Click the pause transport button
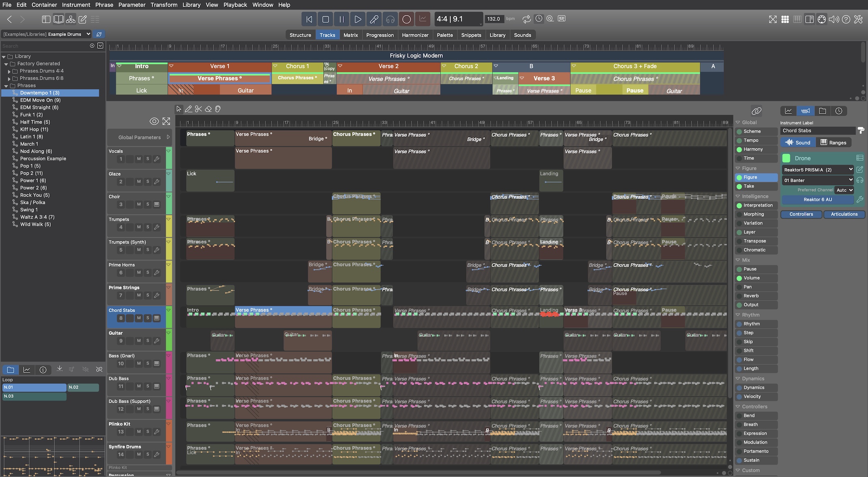The image size is (868, 477). (x=342, y=19)
